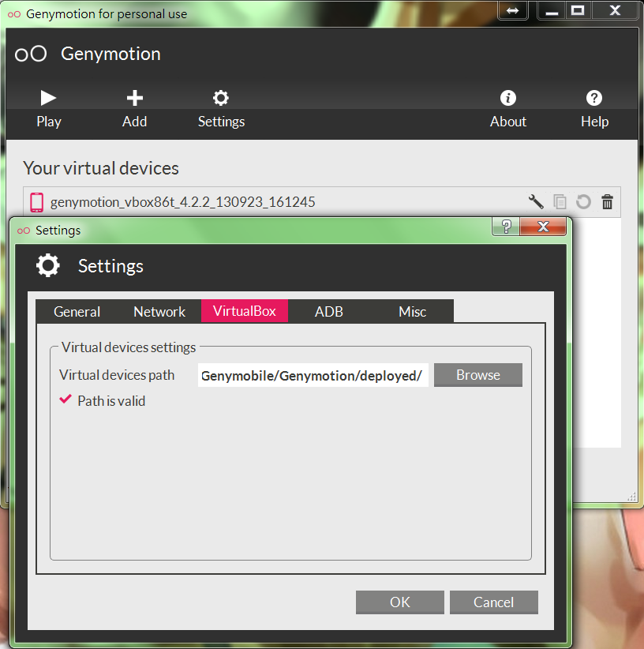Delete the virtual device with trash icon

(x=607, y=201)
